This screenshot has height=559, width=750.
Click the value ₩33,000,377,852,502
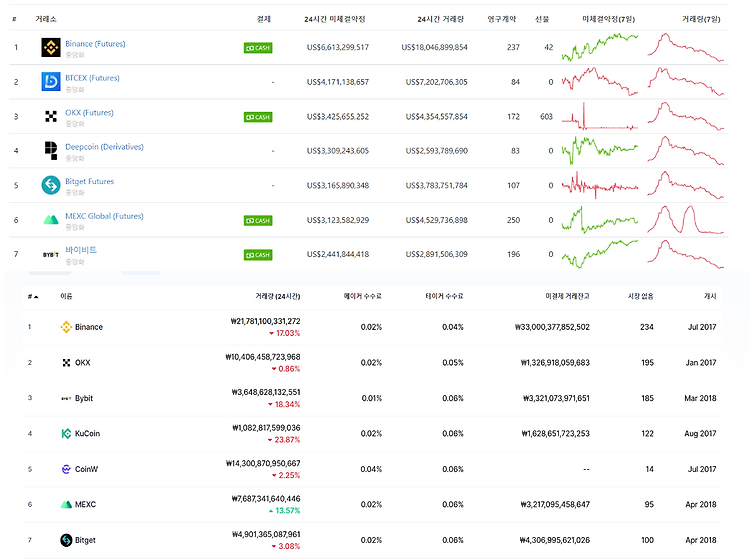[x=552, y=327]
